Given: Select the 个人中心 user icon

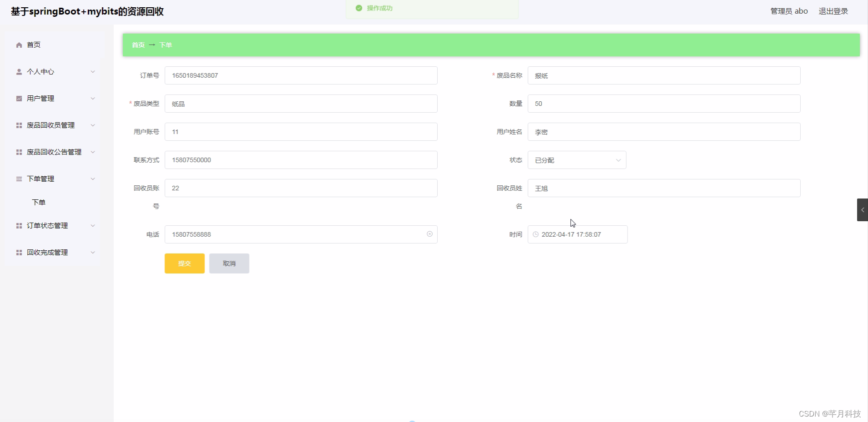Looking at the screenshot, I should coord(19,71).
